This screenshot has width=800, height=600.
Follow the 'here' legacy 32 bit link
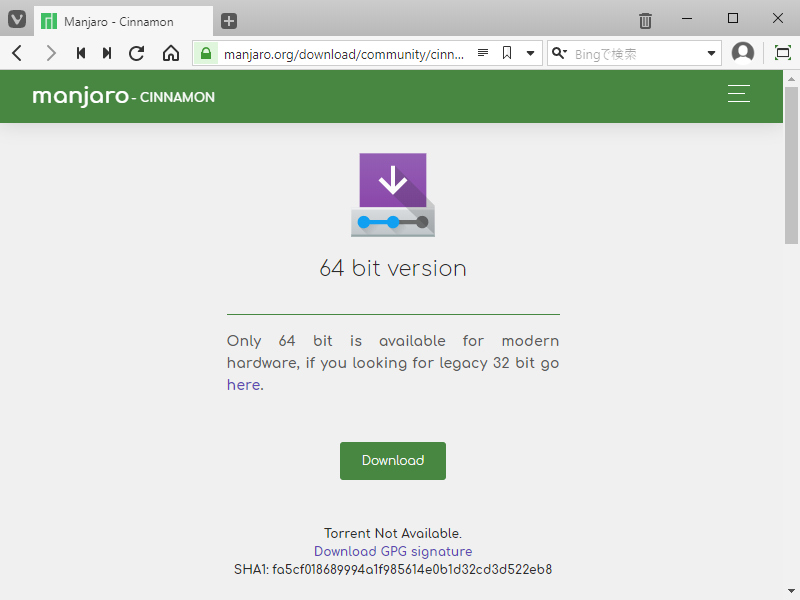click(244, 385)
